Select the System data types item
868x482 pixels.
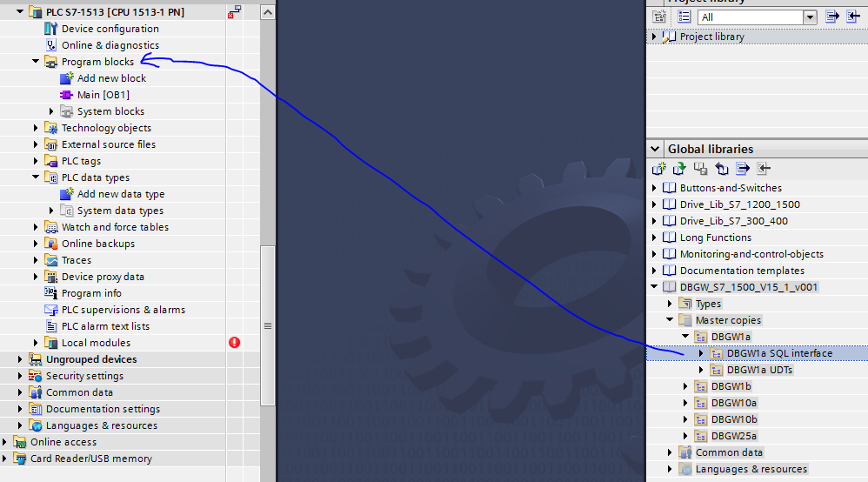coord(120,211)
